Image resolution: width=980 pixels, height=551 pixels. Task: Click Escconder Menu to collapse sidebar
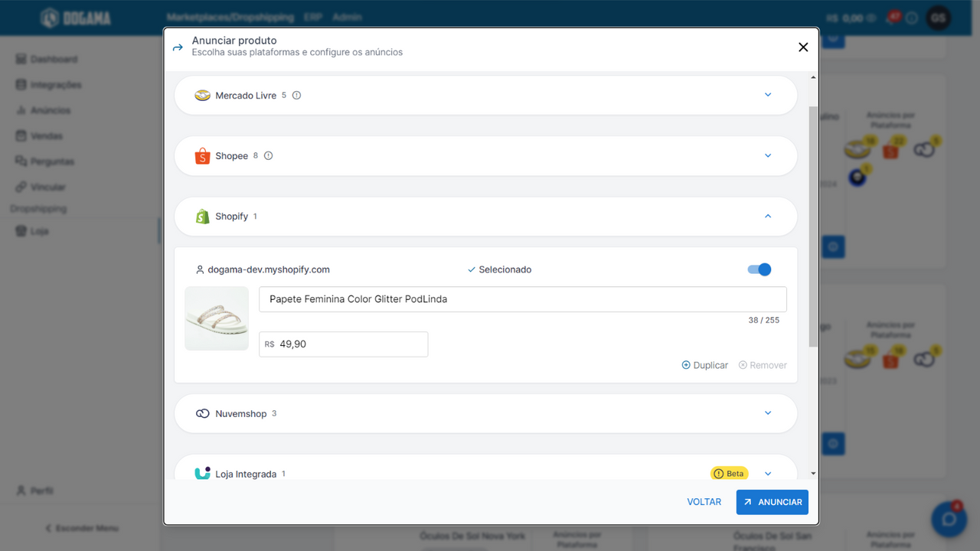tap(82, 528)
